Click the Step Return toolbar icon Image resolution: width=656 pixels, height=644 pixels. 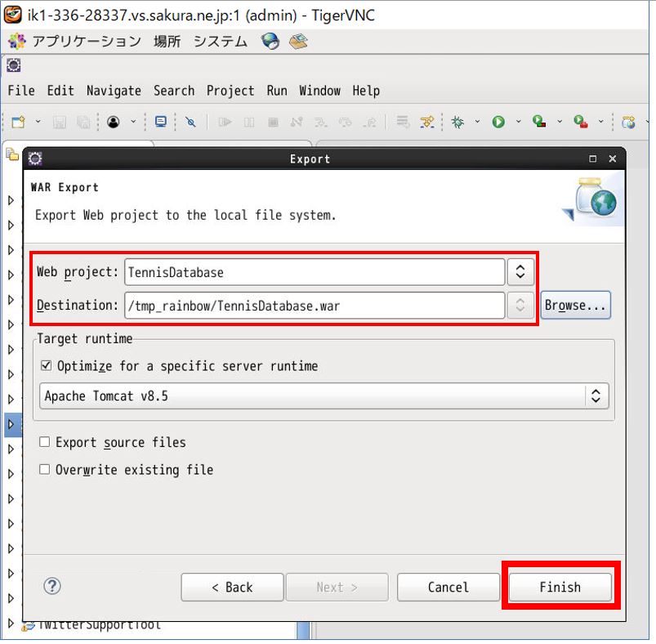(369, 123)
